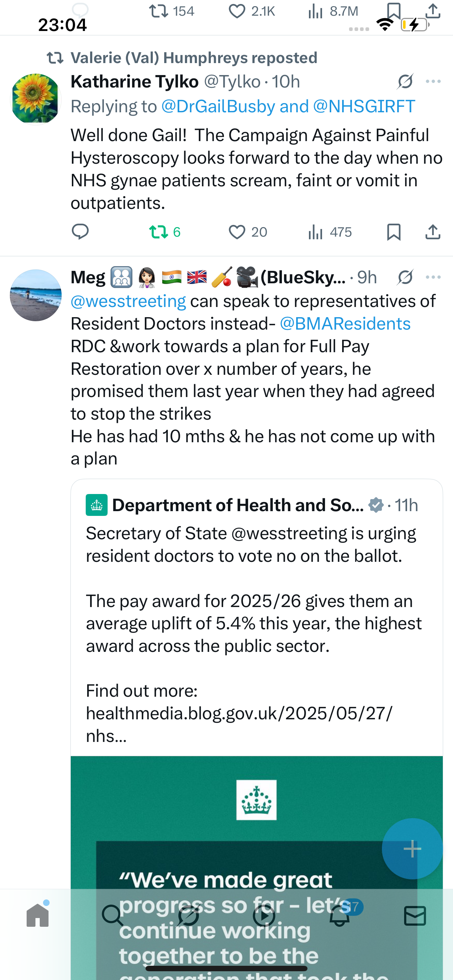Open the @DrGailBusby mention link

(218, 106)
